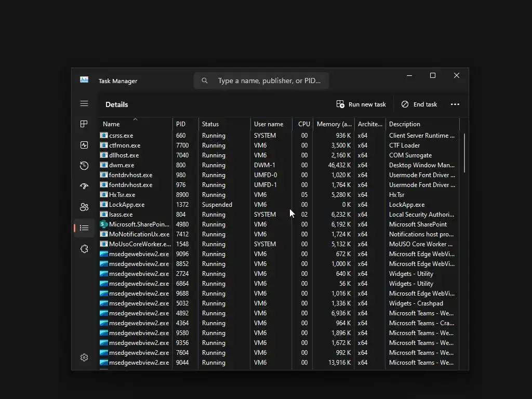This screenshot has height=399, width=532.
Task: Click the Microsoft SharePoint process icon
Action: pos(104,224)
